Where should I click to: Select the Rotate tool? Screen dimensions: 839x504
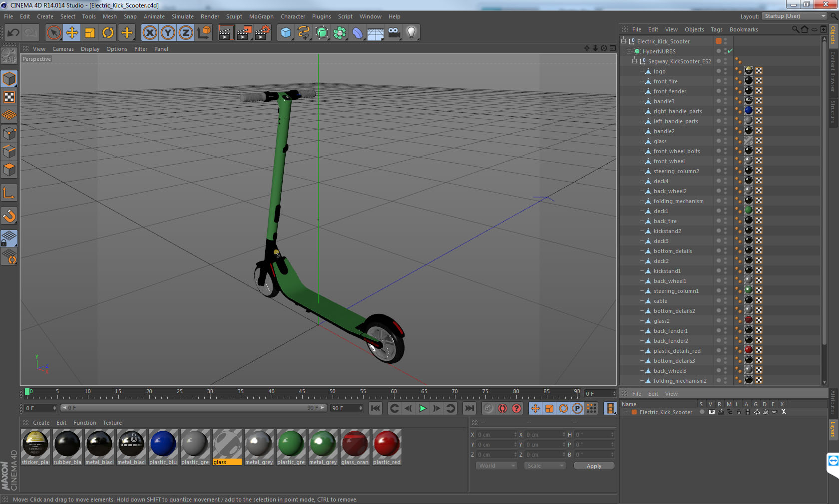click(x=108, y=33)
